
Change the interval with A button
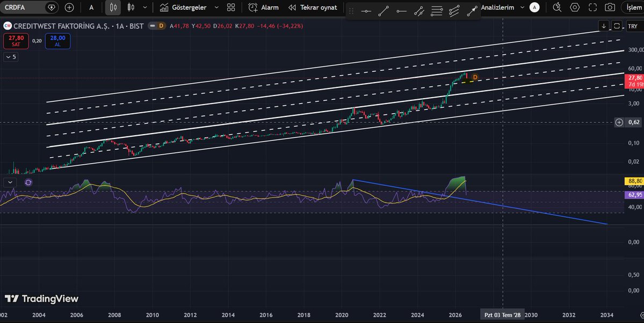pyautogui.click(x=91, y=8)
